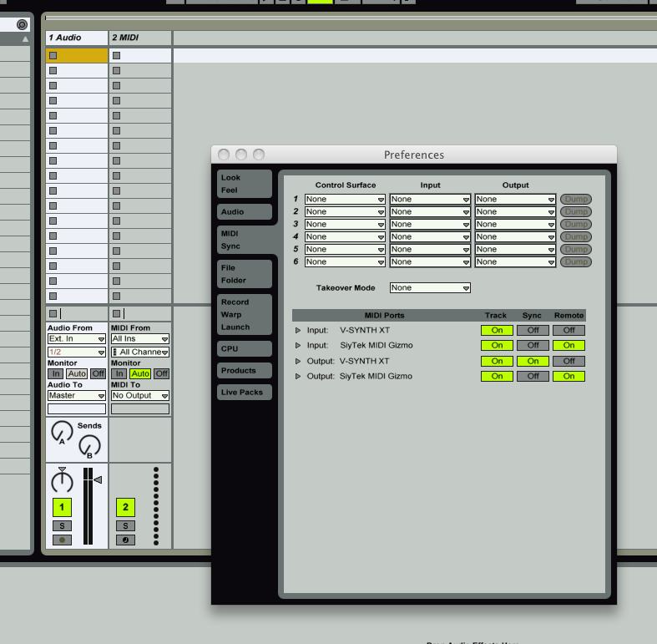This screenshot has height=644, width=657.
Task: Open the CPU preferences tab
Action: [245, 349]
